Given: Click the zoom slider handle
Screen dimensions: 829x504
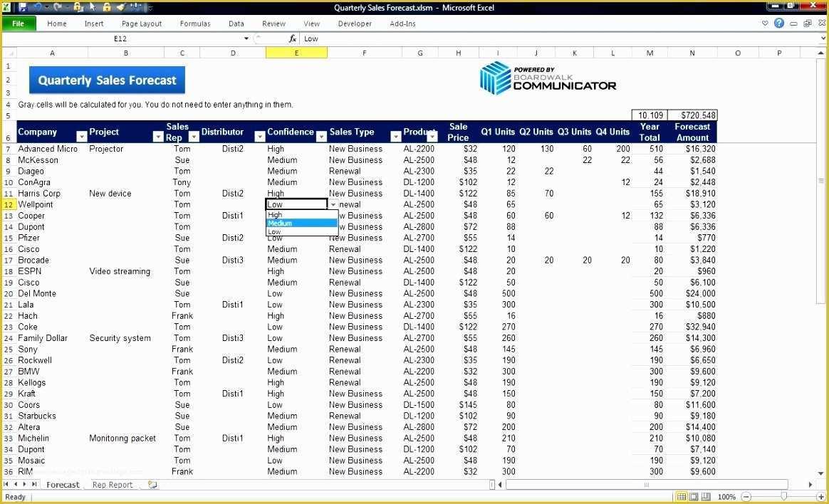Looking at the screenshot, I should tap(784, 497).
